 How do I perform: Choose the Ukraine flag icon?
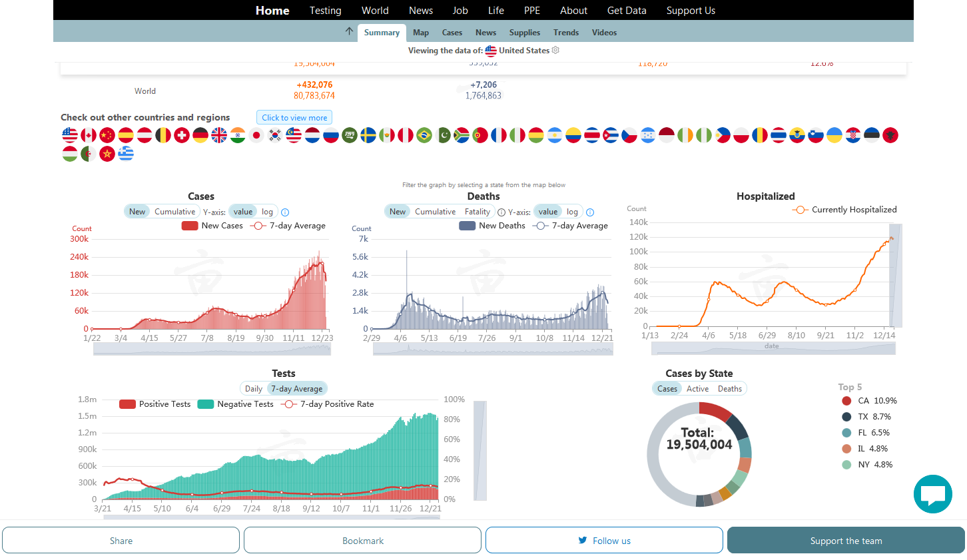click(834, 135)
